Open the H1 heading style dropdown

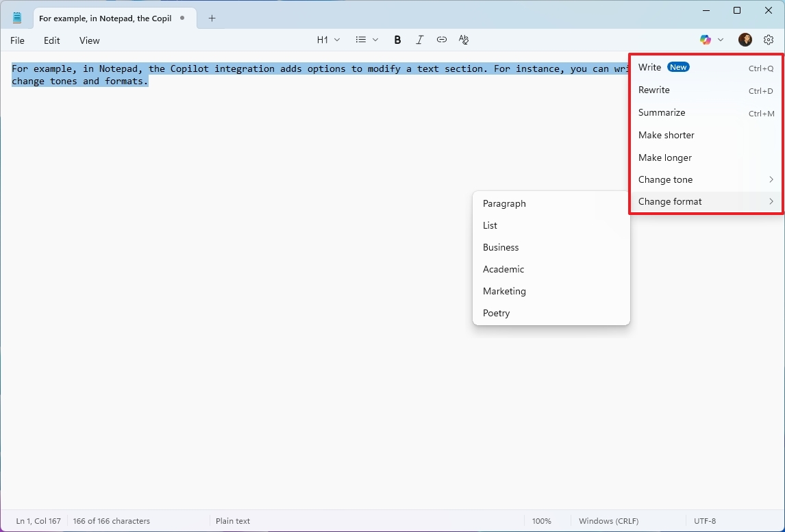pyautogui.click(x=327, y=39)
